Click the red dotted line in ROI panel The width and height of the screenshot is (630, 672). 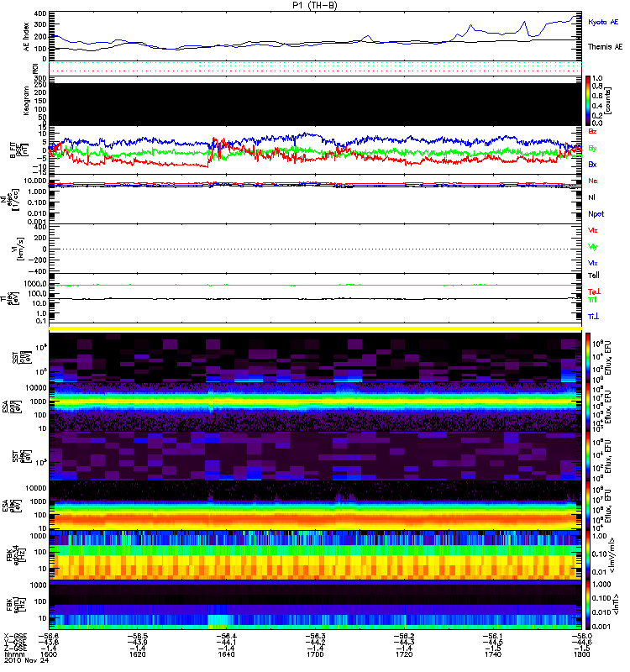pyautogui.click(x=315, y=71)
